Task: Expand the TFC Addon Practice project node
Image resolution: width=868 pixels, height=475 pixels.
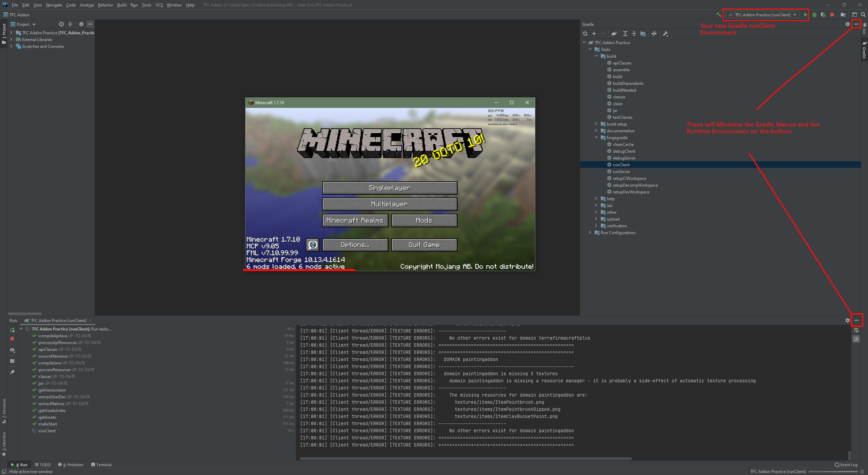Action: coord(11,33)
